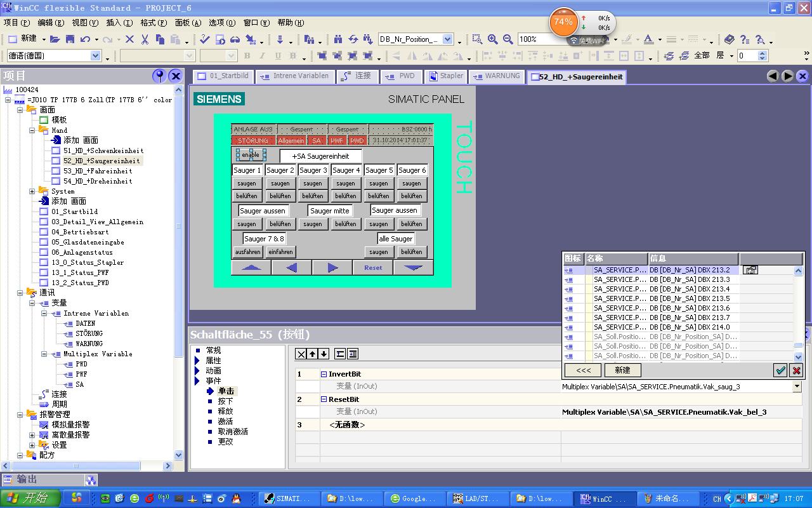Select the einfahren button on panel
Screen dimensions: 812x508
(280, 252)
